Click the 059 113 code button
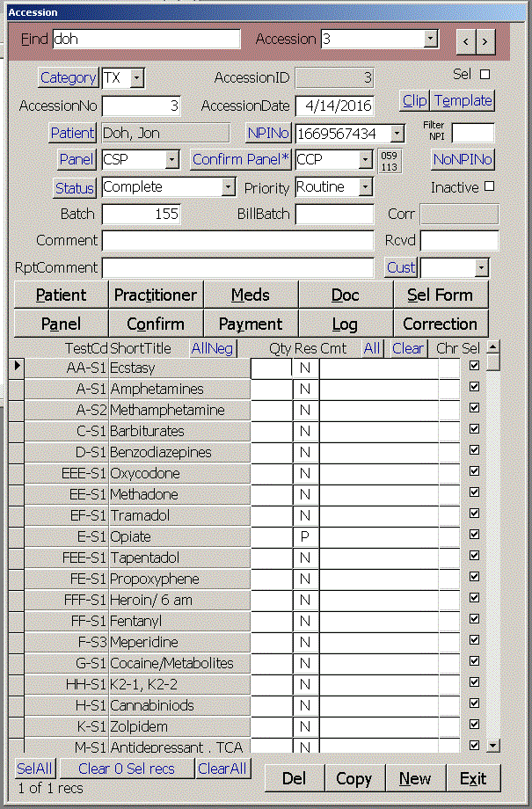Screen dimensions: 532x809 (389, 161)
